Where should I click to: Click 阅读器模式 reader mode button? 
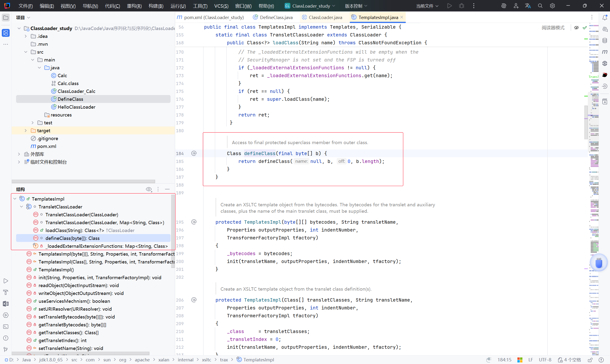coord(553,28)
